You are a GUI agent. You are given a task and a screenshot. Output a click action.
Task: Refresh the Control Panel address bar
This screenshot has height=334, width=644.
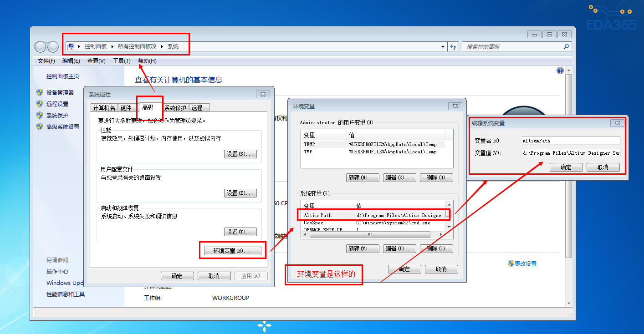point(453,46)
